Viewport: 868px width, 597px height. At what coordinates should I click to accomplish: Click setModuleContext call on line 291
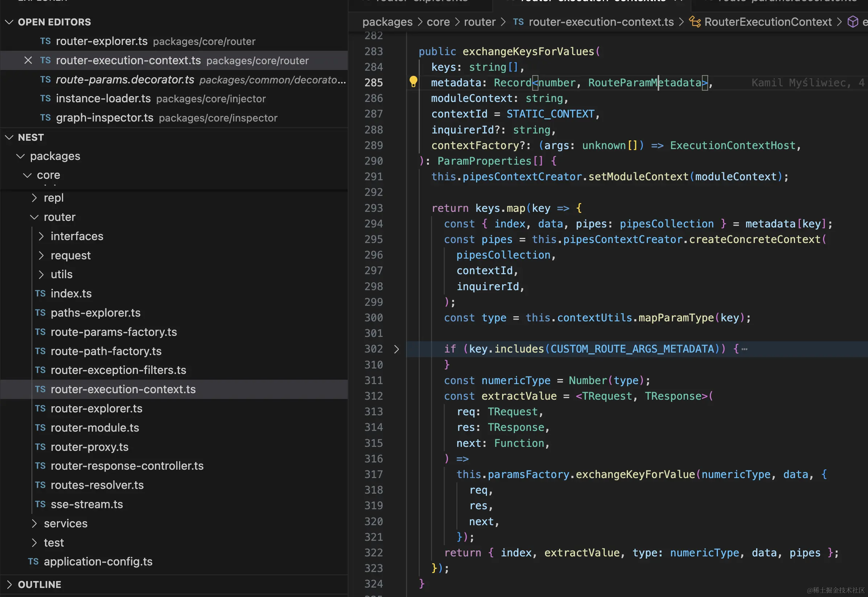click(x=638, y=176)
